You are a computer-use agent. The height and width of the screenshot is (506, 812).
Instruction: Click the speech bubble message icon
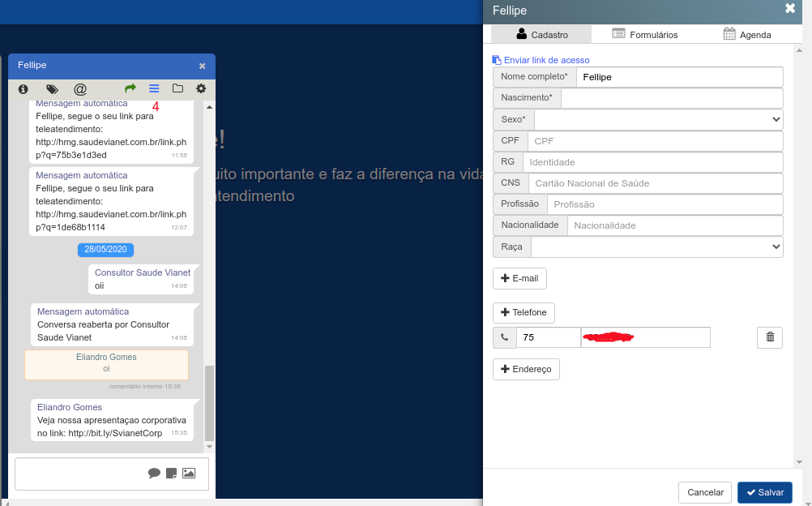pos(154,473)
